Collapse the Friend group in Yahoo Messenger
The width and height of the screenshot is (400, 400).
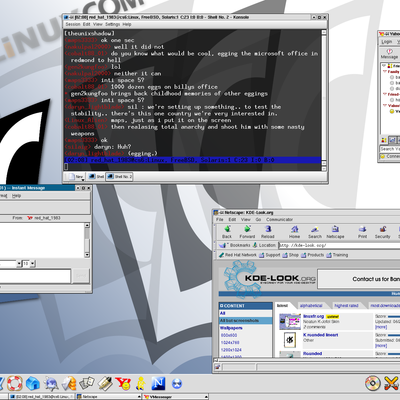pyautogui.click(x=384, y=94)
